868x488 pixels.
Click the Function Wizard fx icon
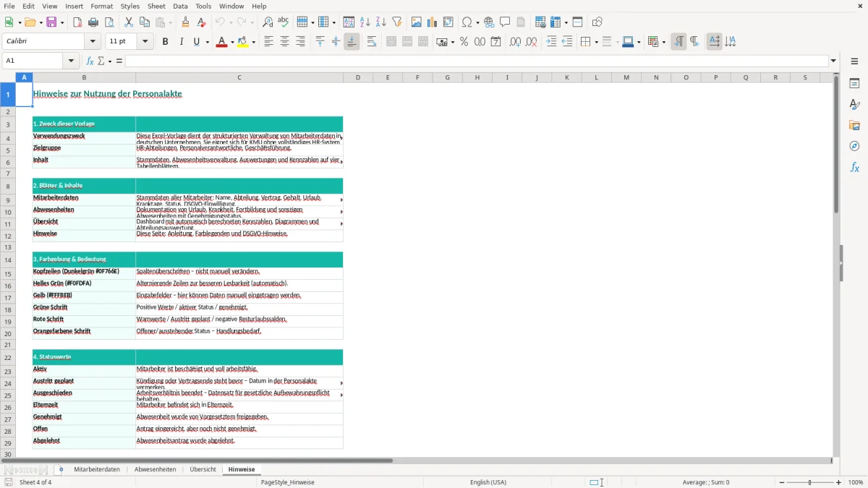90,61
